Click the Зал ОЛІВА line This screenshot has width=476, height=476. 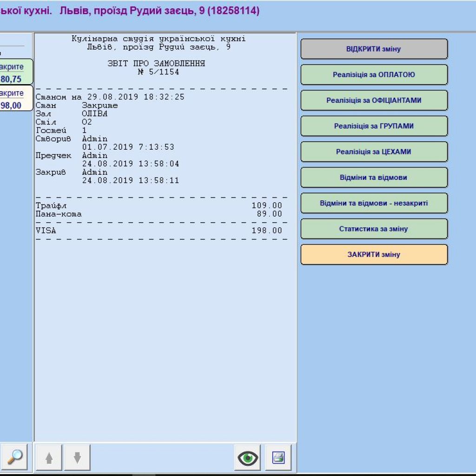[72, 114]
